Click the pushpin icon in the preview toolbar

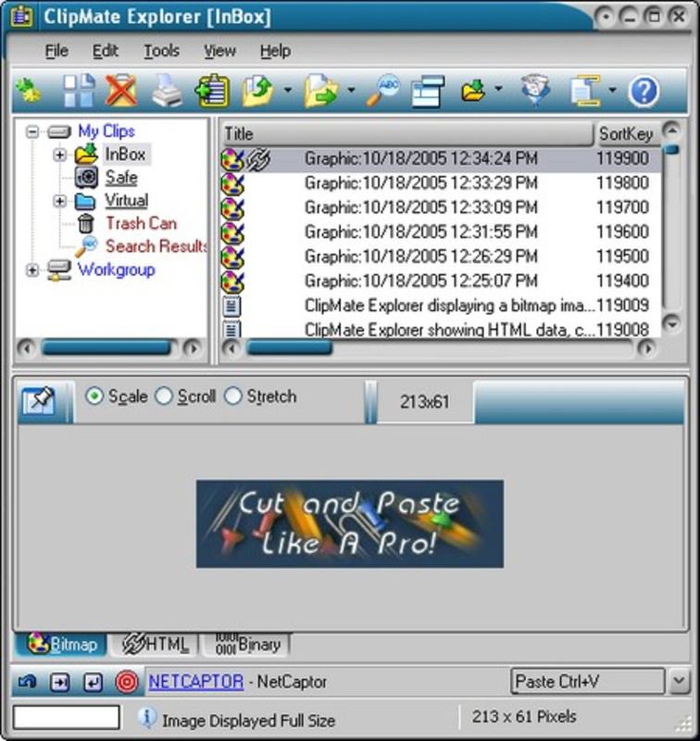(39, 401)
